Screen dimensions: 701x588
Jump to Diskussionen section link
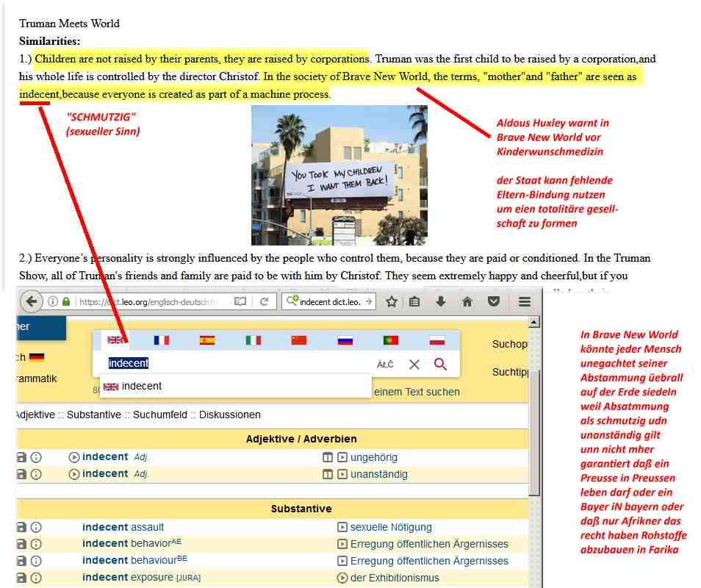point(229,415)
